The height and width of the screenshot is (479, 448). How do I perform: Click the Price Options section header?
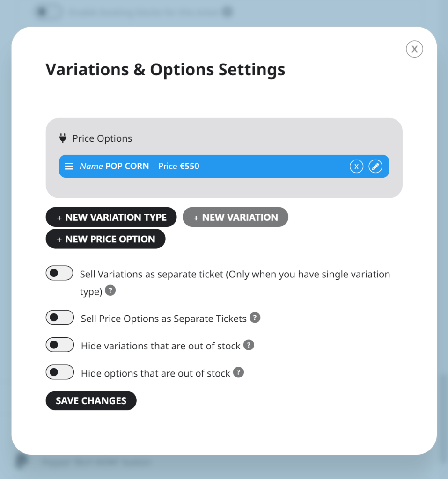(x=102, y=138)
